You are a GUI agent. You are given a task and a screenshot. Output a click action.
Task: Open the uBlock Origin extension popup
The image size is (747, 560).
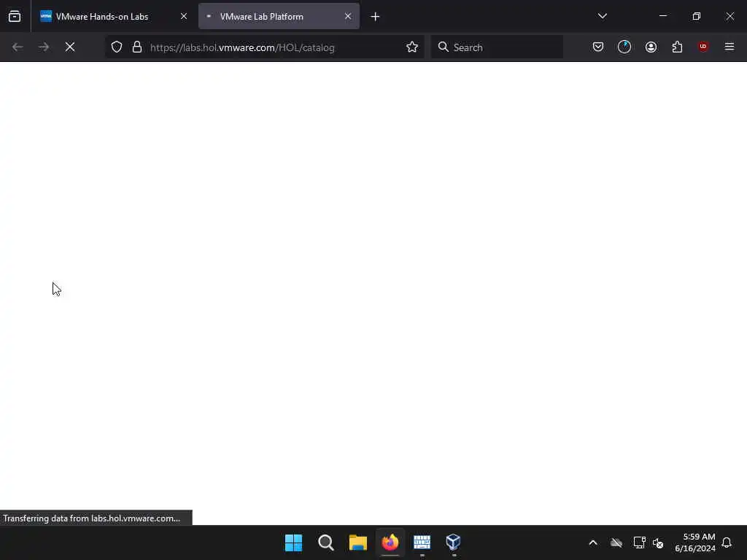click(x=703, y=47)
